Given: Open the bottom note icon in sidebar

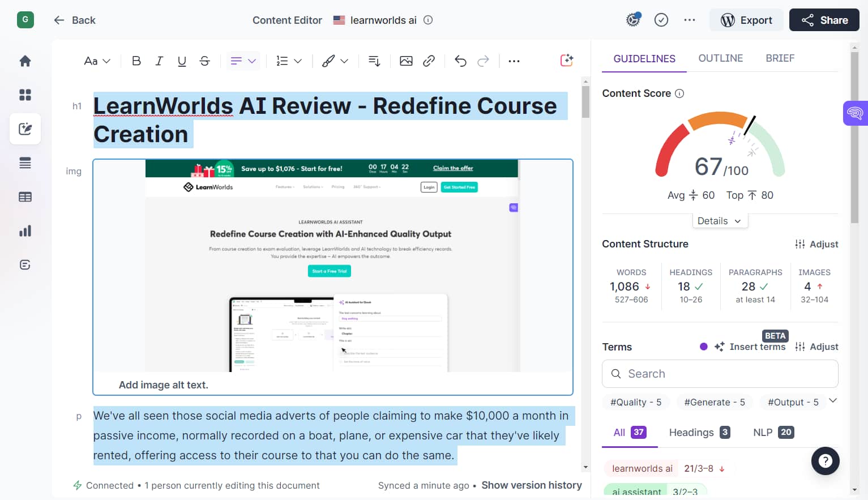Looking at the screenshot, I should coord(25,265).
